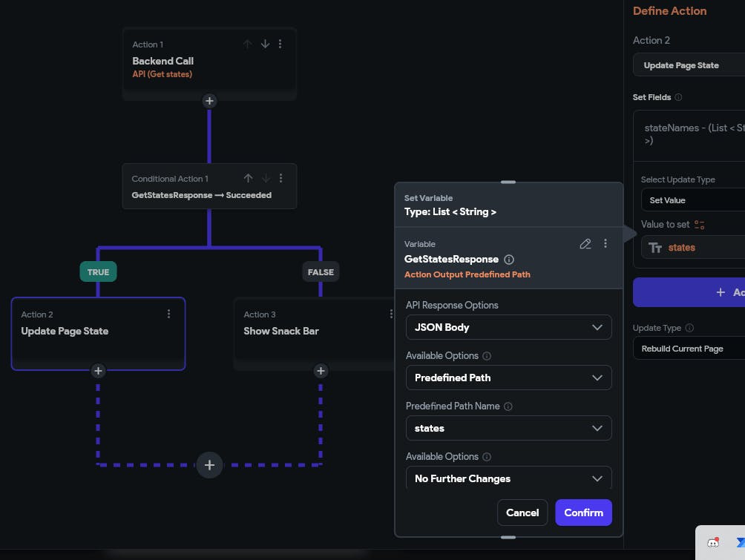
Task: Open Action 2 three-dot options menu
Action: click(168, 314)
